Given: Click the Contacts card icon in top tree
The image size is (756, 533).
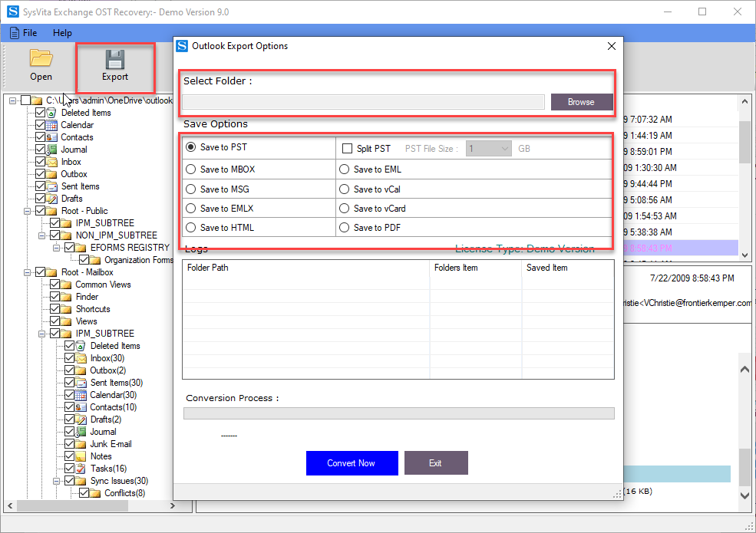Looking at the screenshot, I should point(51,137).
